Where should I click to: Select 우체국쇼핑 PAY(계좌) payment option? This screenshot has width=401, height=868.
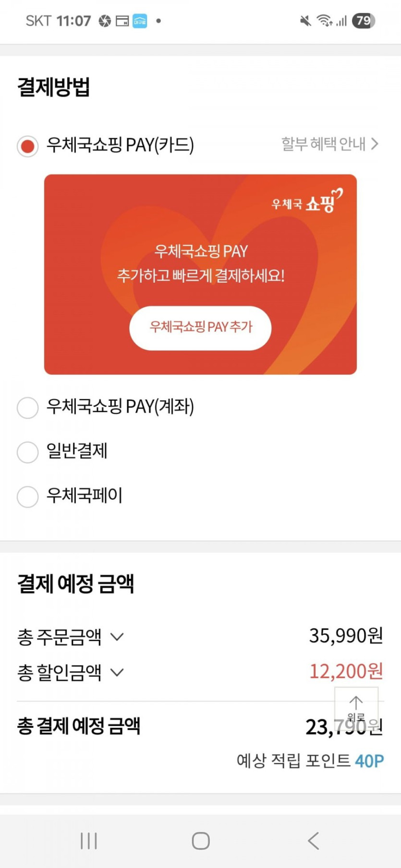pos(27,407)
